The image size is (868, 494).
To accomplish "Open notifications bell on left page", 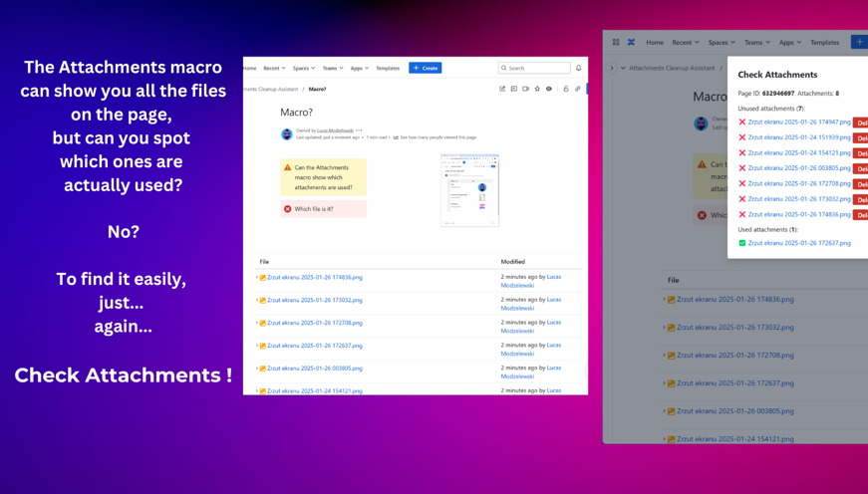I will pyautogui.click(x=578, y=68).
